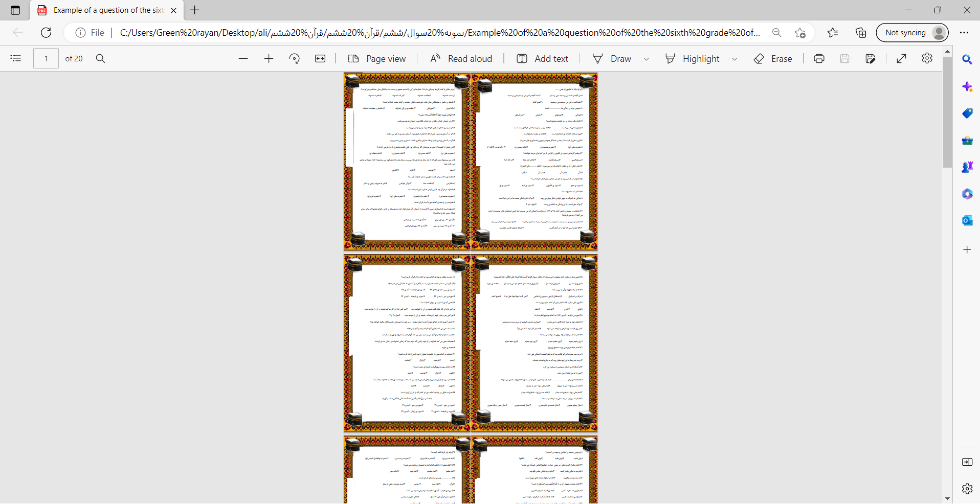980x504 pixels.
Task: Click the middle-right PDF page
Action: (x=534, y=343)
